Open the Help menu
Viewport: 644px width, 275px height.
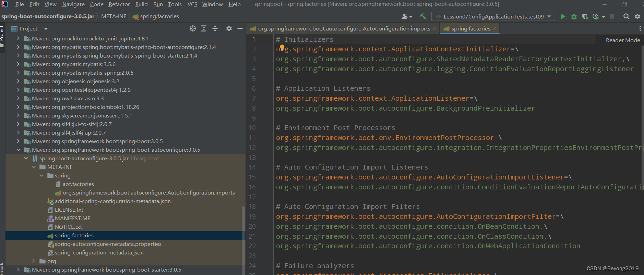click(235, 4)
